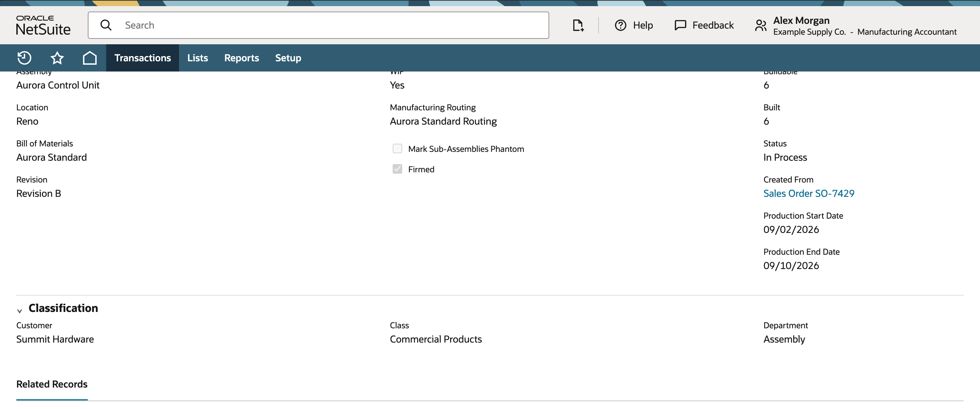Open the Transactions menu

[142, 58]
